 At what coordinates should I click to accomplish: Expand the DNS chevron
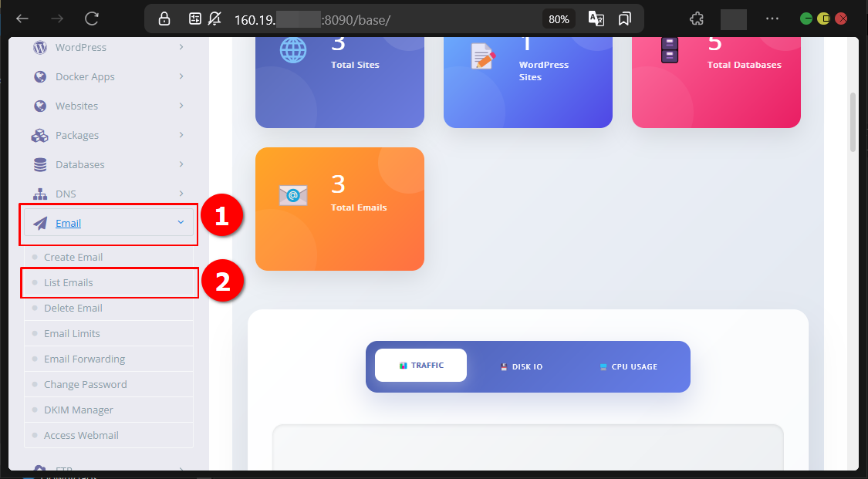point(181,194)
